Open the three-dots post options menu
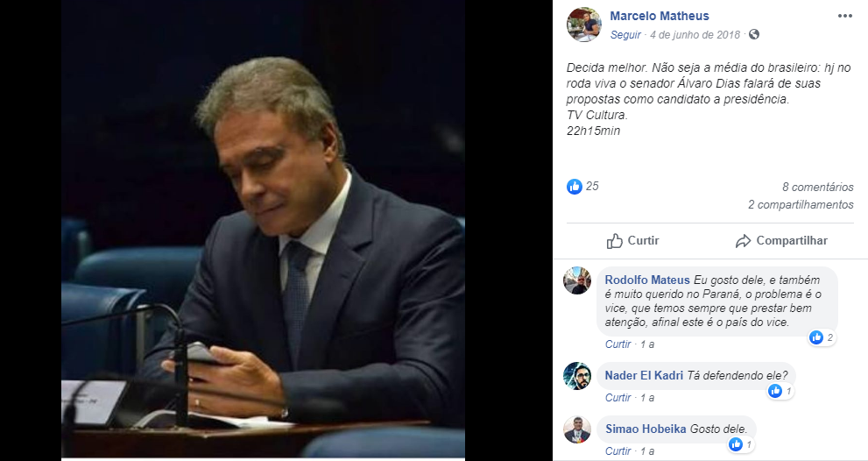This screenshot has width=868, height=461. [844, 16]
